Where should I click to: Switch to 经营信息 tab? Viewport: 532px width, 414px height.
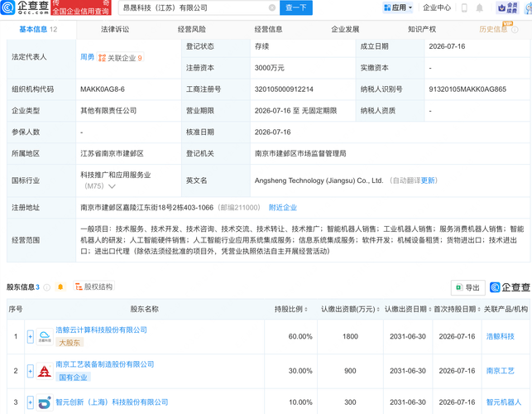coord(268,29)
